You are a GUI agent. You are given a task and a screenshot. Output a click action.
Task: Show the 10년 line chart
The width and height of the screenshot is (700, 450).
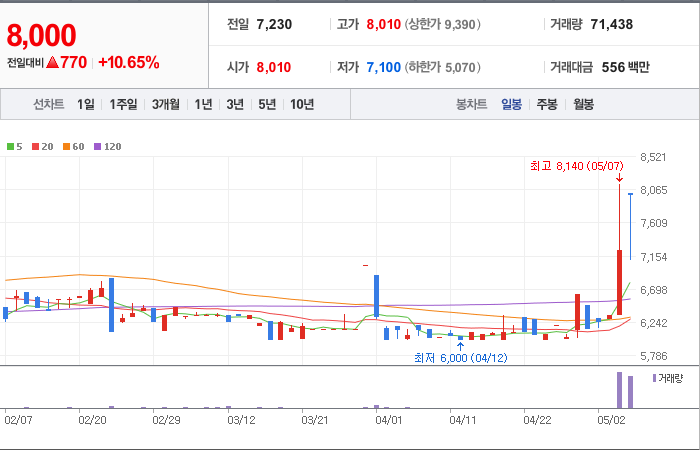[x=302, y=104]
